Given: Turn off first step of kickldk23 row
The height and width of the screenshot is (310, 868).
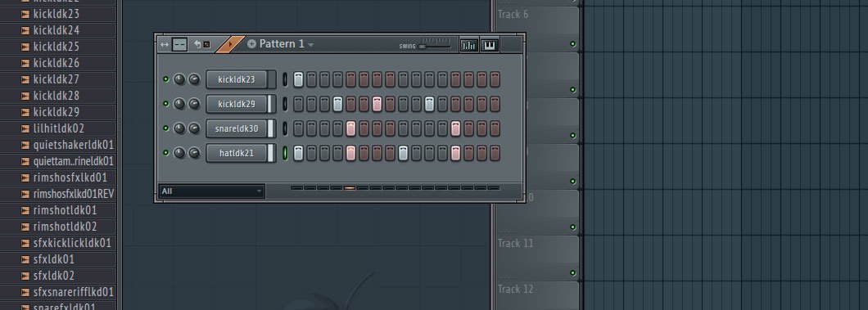Looking at the screenshot, I should (298, 79).
